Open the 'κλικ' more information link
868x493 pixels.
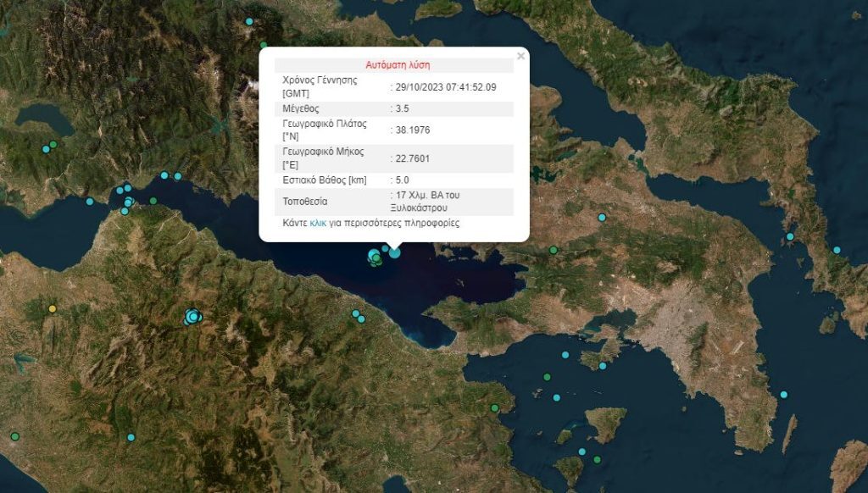[x=319, y=224]
